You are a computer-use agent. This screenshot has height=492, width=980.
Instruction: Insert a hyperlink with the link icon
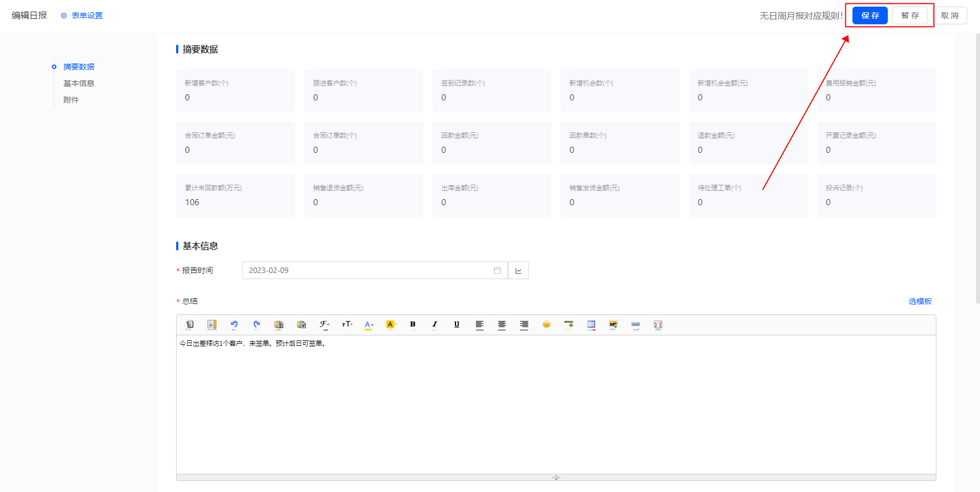pos(635,325)
